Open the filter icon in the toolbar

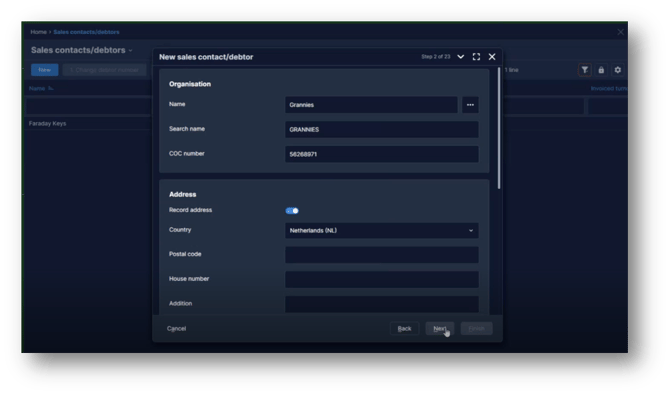pyautogui.click(x=585, y=70)
